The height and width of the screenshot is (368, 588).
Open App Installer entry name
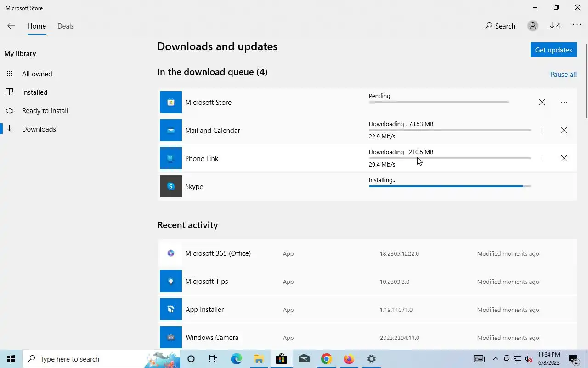pos(204,309)
